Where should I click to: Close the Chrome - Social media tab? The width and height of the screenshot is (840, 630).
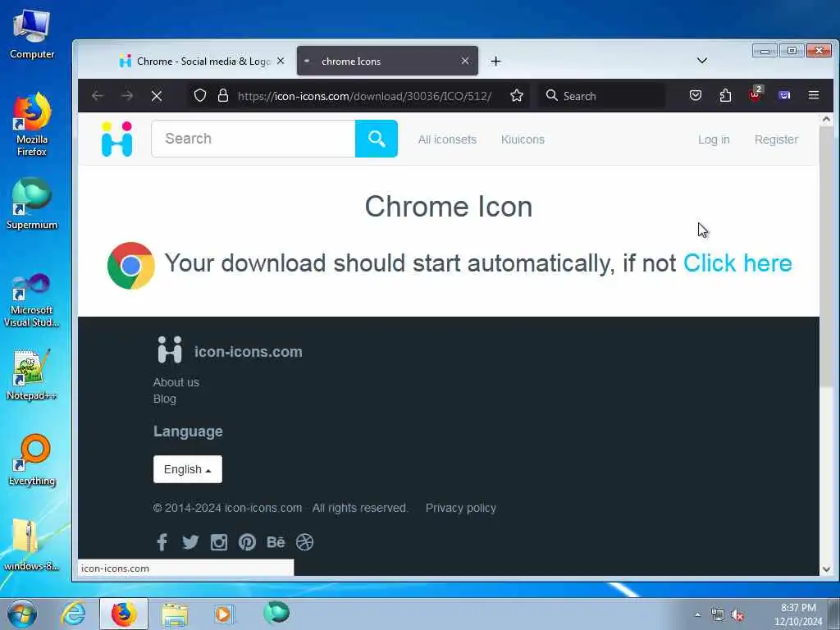281,61
